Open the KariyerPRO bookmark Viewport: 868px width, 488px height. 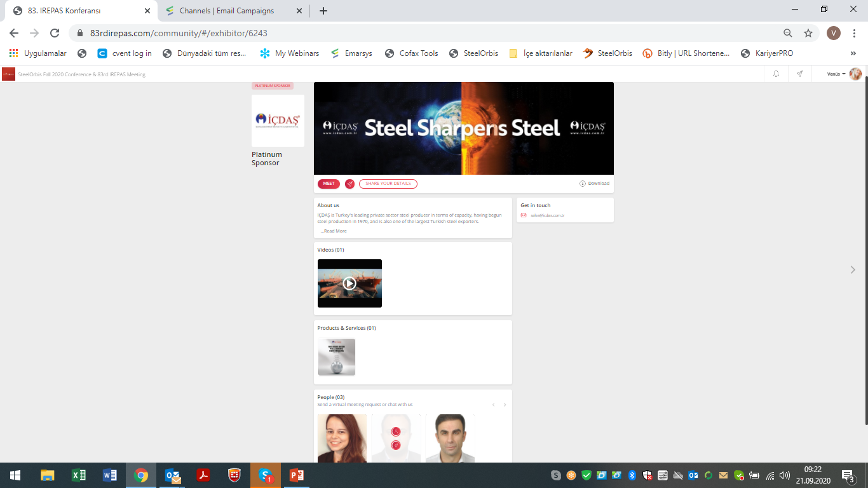767,53
